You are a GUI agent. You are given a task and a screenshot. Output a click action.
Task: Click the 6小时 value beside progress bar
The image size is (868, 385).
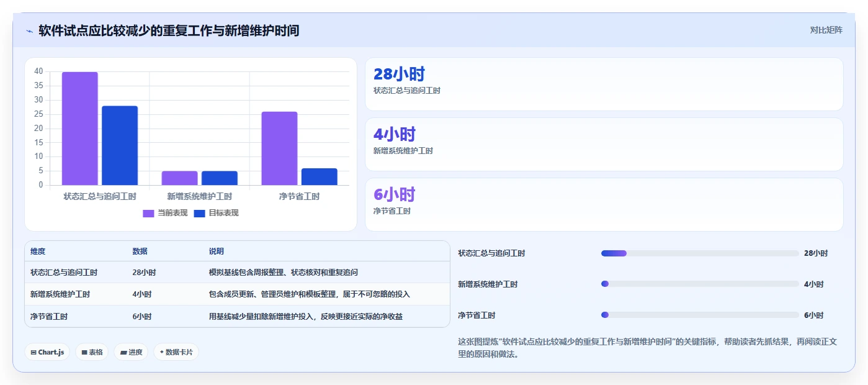pyautogui.click(x=814, y=315)
